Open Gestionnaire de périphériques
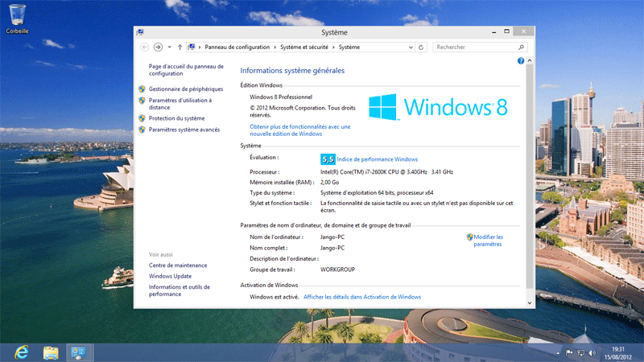Image resolution: width=644 pixels, height=362 pixels. click(186, 89)
